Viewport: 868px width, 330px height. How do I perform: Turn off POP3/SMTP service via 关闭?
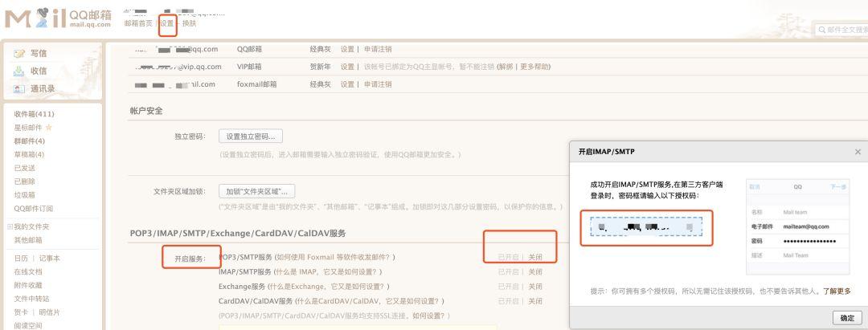[x=534, y=257]
